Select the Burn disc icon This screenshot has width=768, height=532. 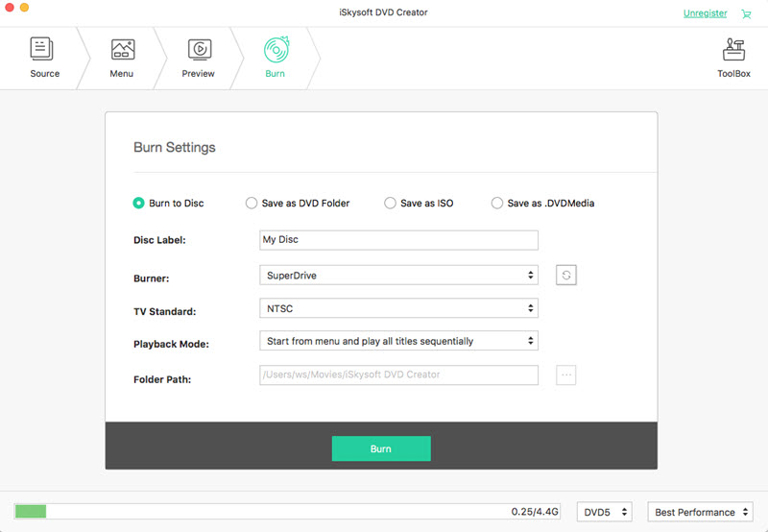point(276,50)
